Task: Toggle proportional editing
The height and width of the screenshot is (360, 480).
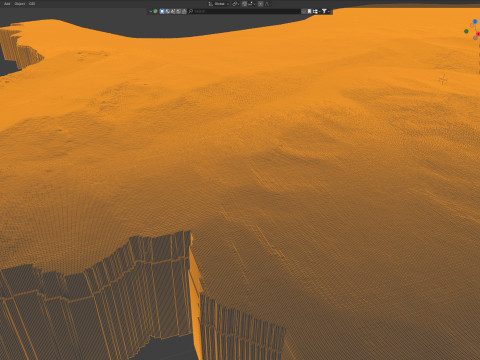Action: [x=261, y=4]
